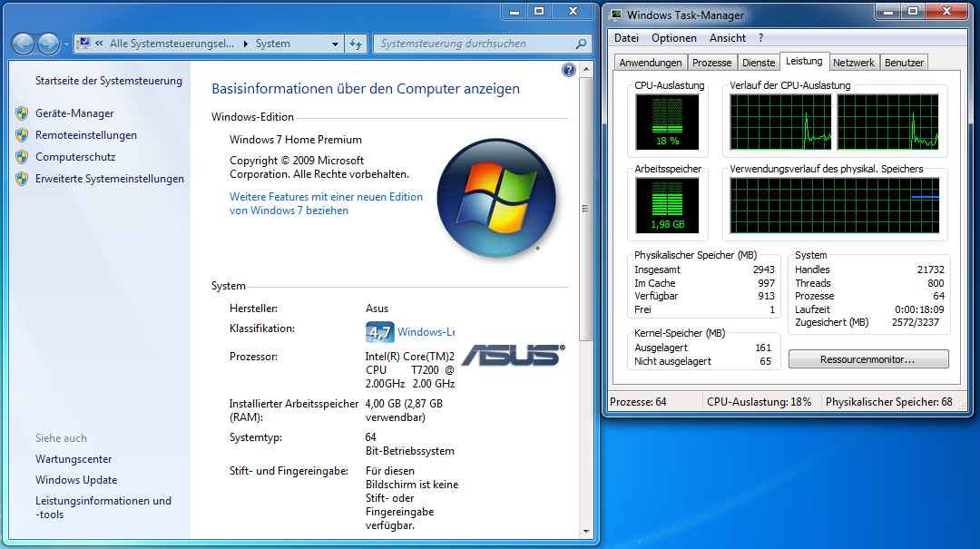
Task: Open the Geräte-Manager link
Action: [x=74, y=113]
